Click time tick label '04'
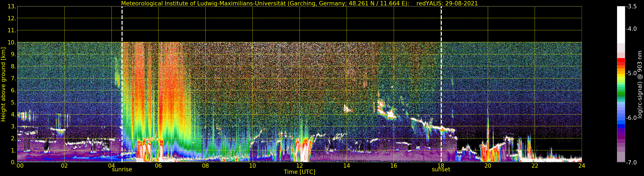 click(111, 166)
